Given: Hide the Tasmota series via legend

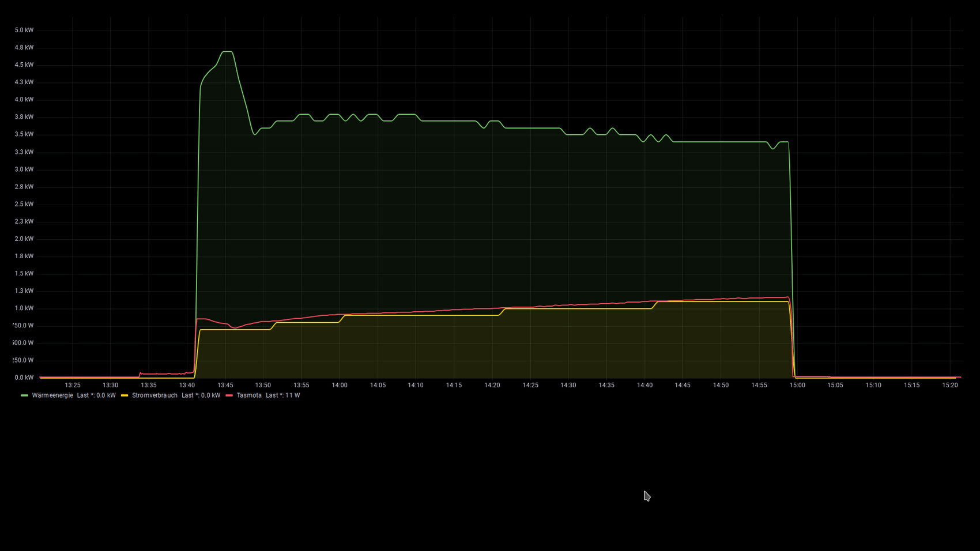Looking at the screenshot, I should pyautogui.click(x=249, y=395).
